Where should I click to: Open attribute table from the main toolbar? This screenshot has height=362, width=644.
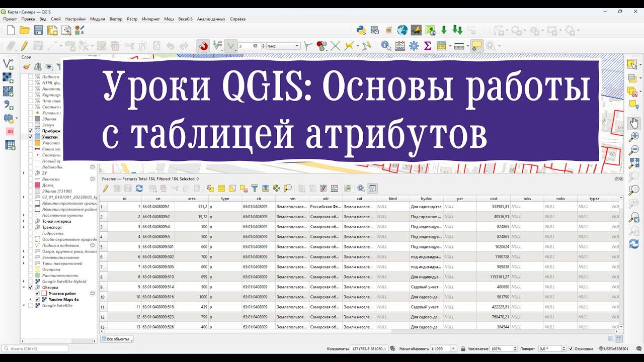(x=441, y=46)
